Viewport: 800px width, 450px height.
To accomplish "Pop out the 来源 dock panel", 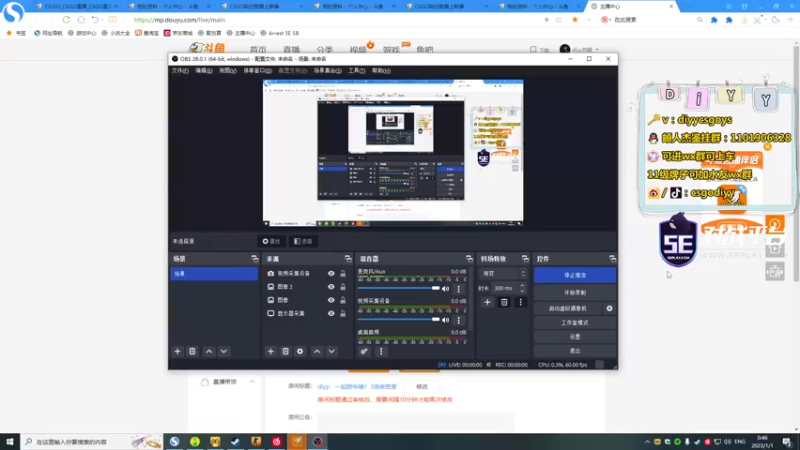I will point(348,259).
